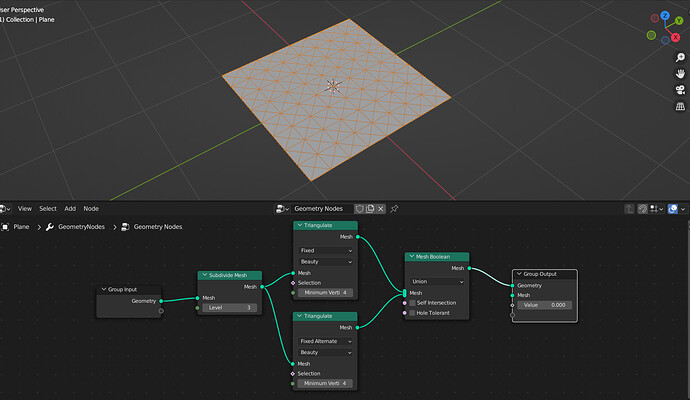Click the blue Z axis gizmo handle
This screenshot has height=400, width=690.
click(665, 15)
